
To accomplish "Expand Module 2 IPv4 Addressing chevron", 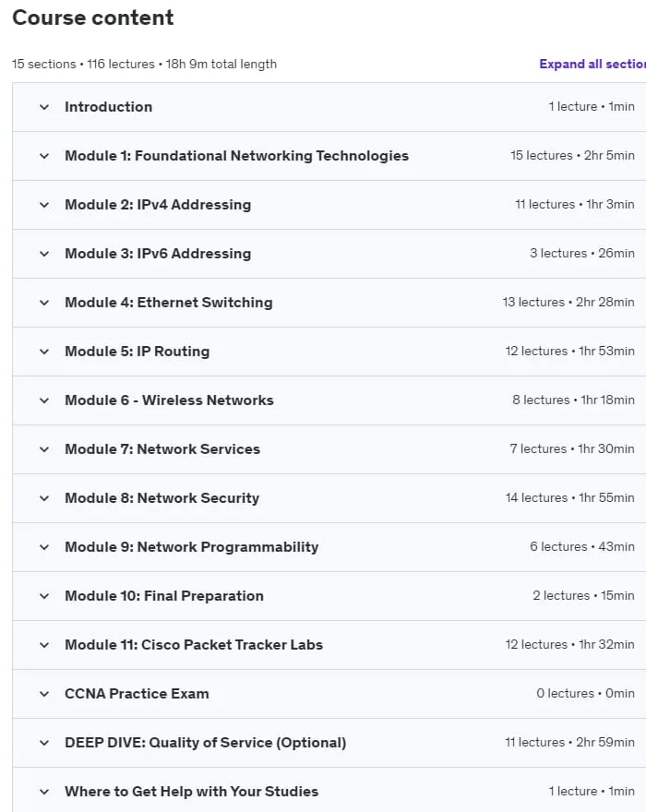I will [44, 205].
